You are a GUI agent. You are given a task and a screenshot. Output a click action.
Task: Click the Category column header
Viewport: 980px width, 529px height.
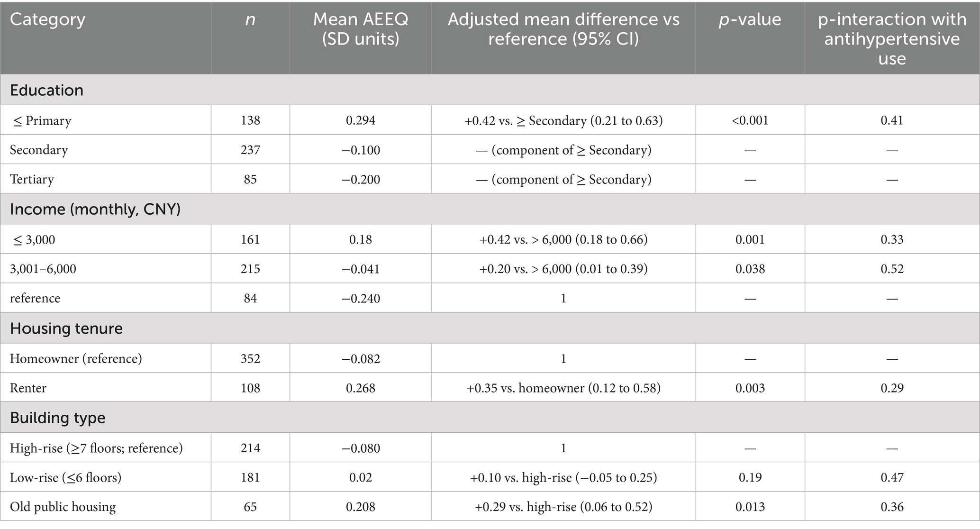(47, 19)
